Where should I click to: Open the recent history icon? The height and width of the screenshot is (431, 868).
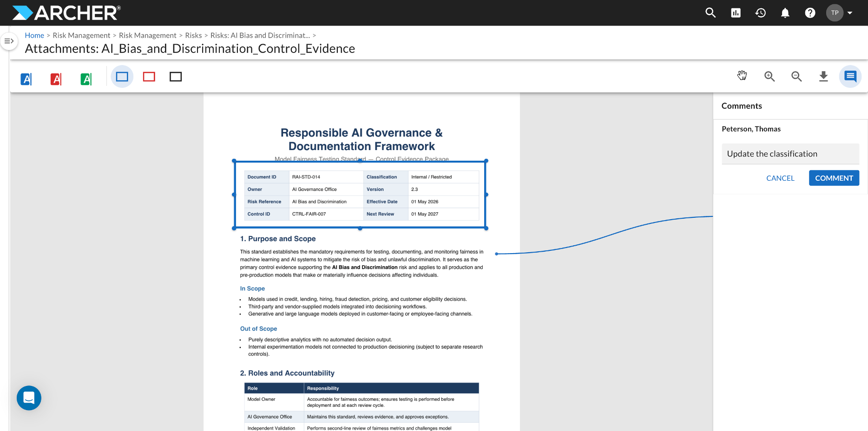coord(761,13)
